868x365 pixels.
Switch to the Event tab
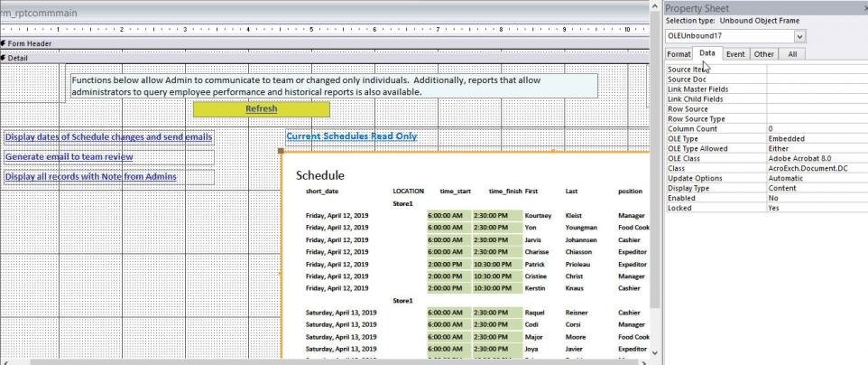(735, 54)
